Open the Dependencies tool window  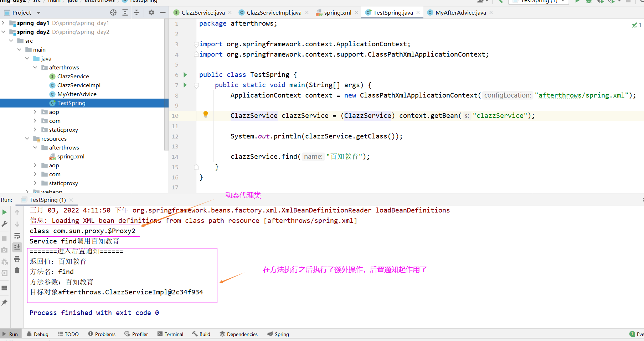tap(238, 334)
